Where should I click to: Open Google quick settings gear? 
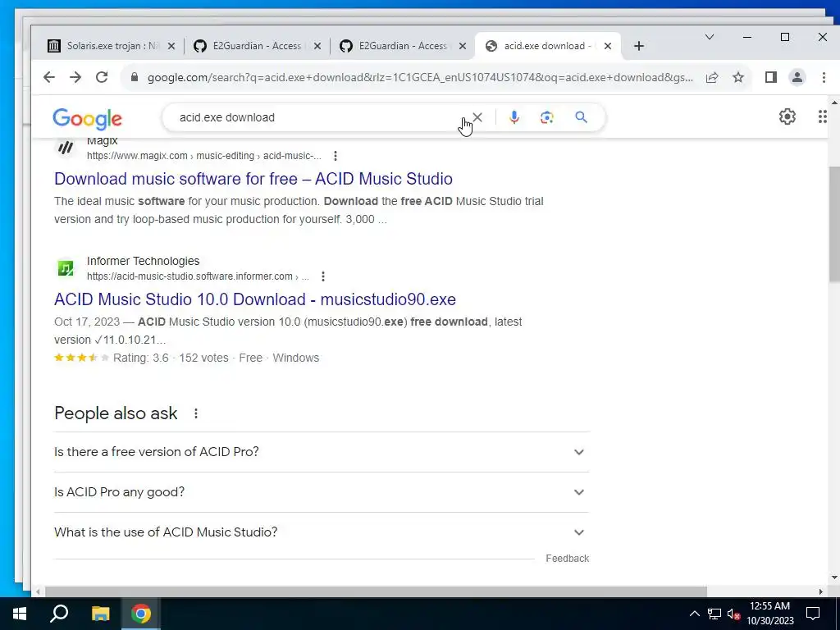click(x=787, y=116)
